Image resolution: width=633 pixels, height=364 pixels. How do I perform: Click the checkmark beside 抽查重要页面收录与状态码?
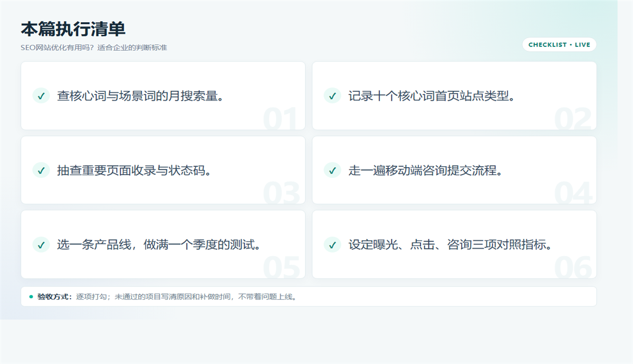[x=41, y=170]
